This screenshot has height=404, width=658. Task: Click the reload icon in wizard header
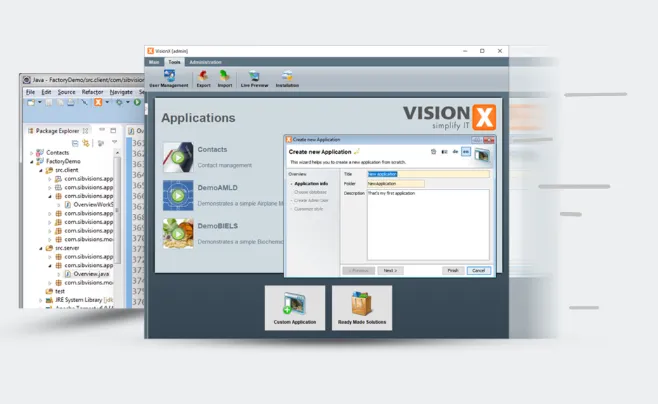pyautogui.click(x=433, y=152)
